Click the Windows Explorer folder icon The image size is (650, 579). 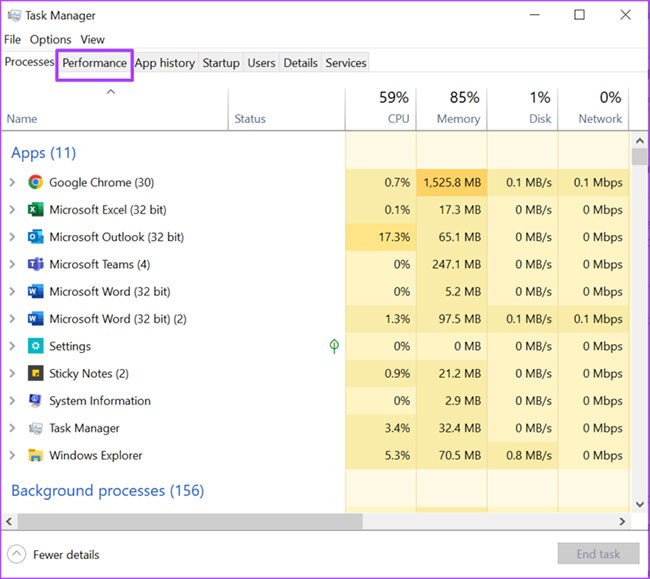pyautogui.click(x=35, y=455)
